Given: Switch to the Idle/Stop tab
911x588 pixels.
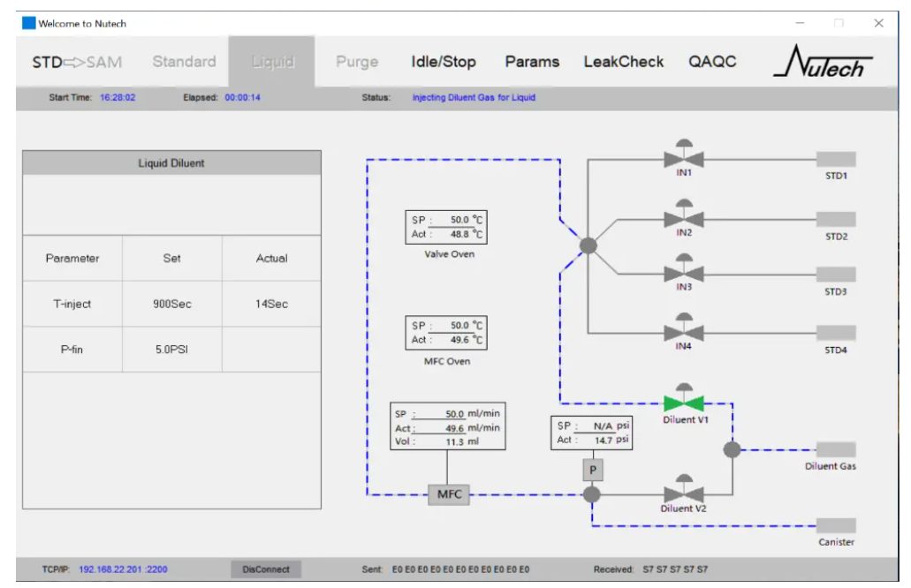Looking at the screenshot, I should click(444, 62).
